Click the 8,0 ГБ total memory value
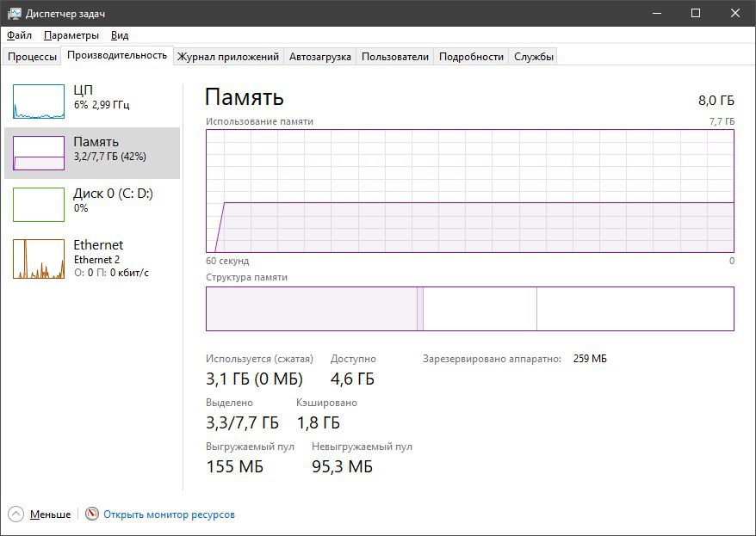The image size is (756, 536). 716,101
